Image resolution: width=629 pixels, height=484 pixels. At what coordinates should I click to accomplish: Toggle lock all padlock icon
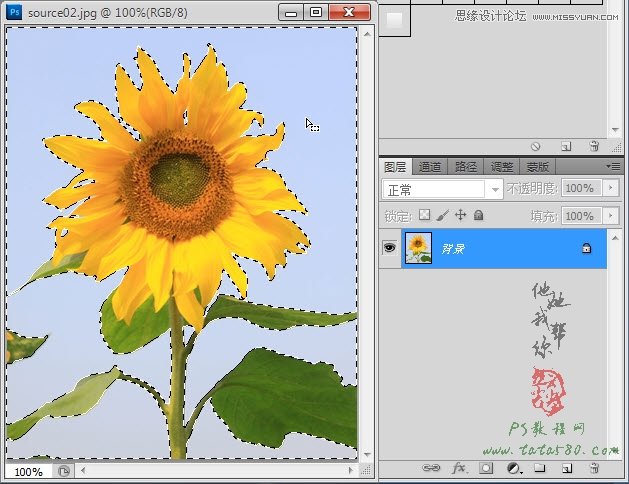click(x=478, y=215)
